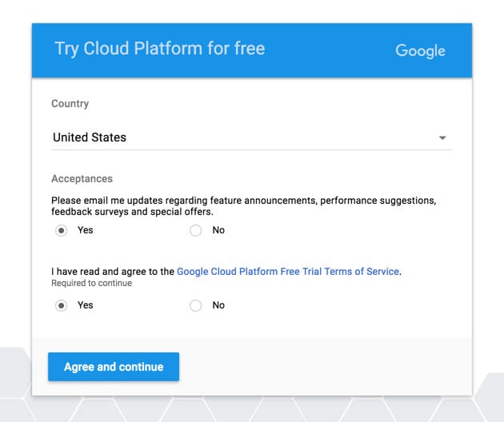The height and width of the screenshot is (422, 504).
Task: Click the Country field label
Action: (x=70, y=104)
